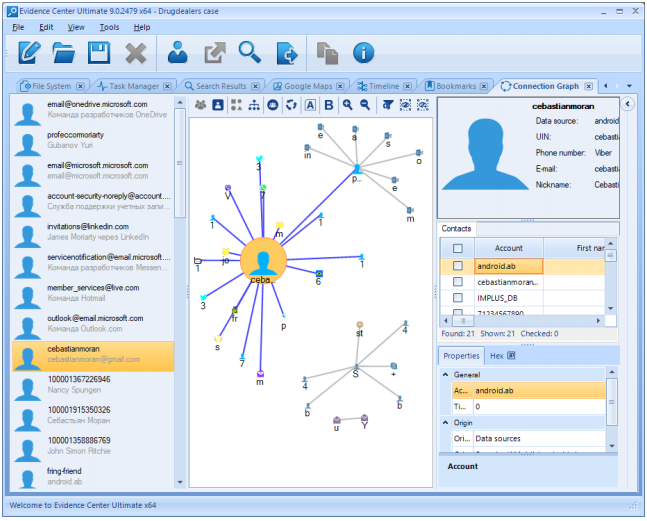
Task: Open the View menu
Action: [76, 27]
